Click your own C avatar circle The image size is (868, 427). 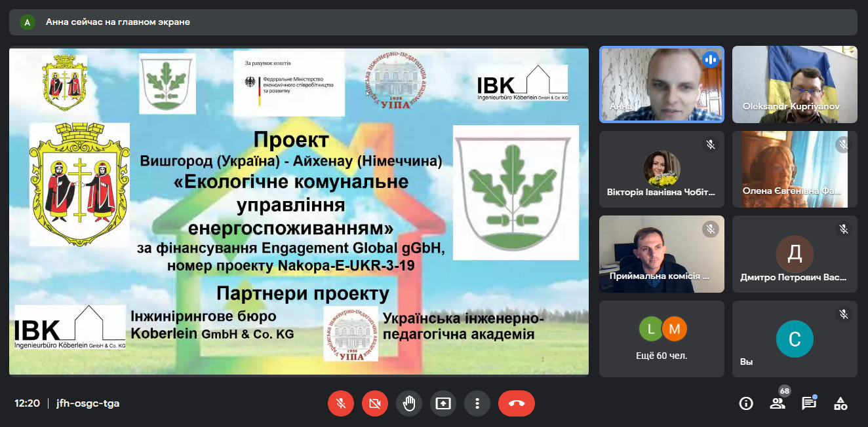[795, 339]
